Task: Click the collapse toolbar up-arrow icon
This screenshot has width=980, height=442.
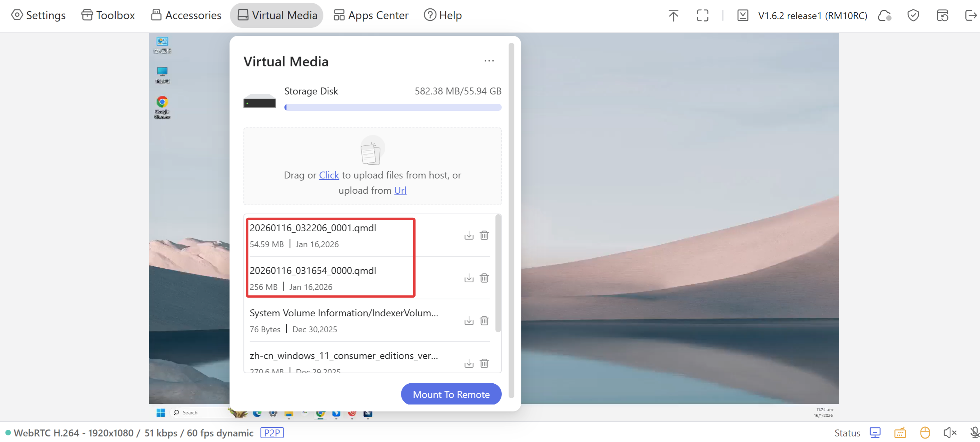Action: click(673, 16)
